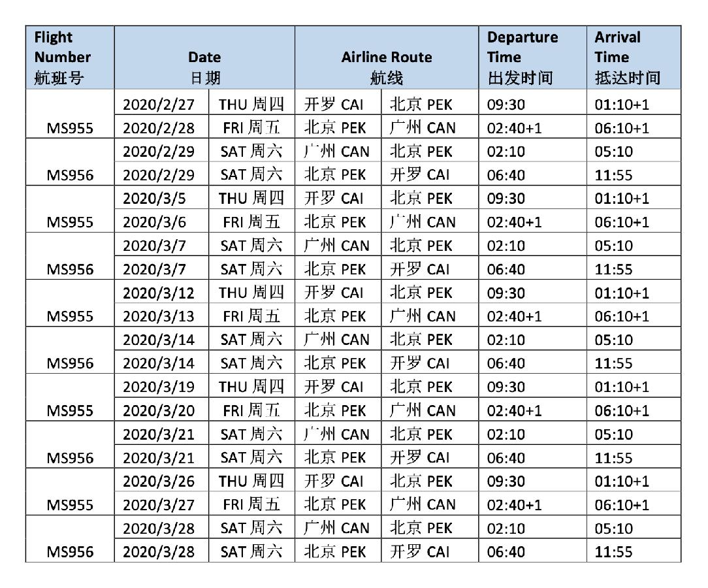Click the 2020/3/27 date cell
Image resolution: width=708 pixels, height=588 pixels.
click(x=161, y=503)
